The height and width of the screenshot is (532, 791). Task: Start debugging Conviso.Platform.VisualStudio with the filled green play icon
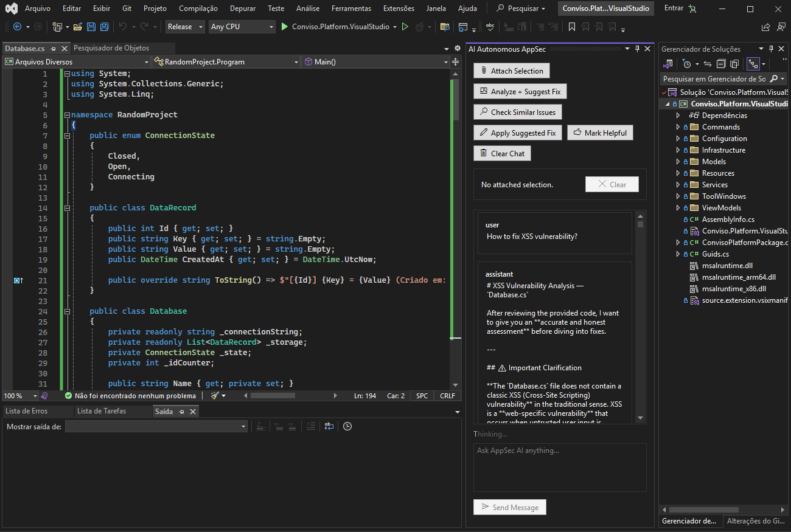coord(284,27)
